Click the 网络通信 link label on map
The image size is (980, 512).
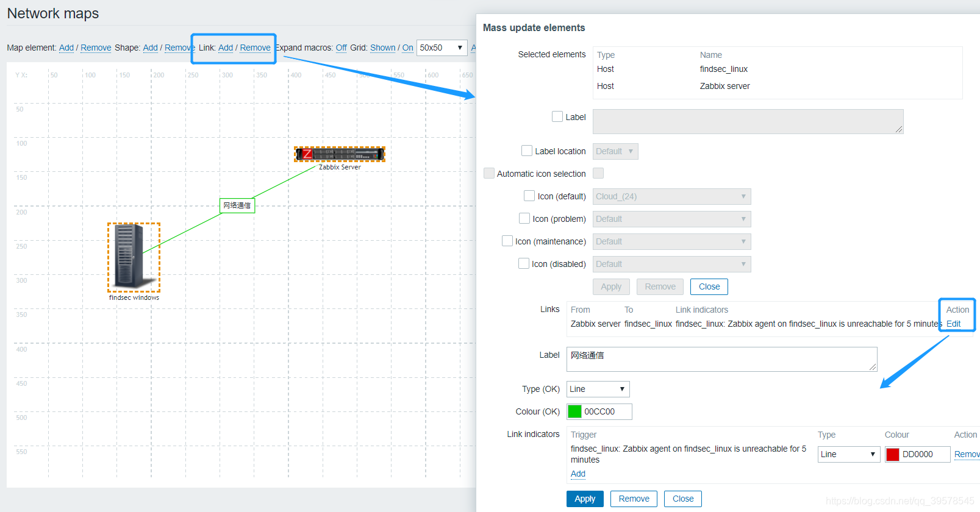point(237,205)
